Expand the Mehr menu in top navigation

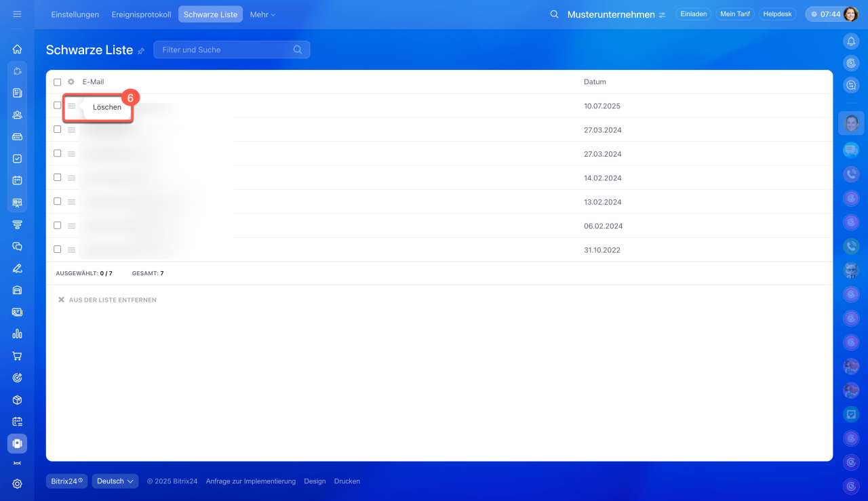(x=262, y=14)
